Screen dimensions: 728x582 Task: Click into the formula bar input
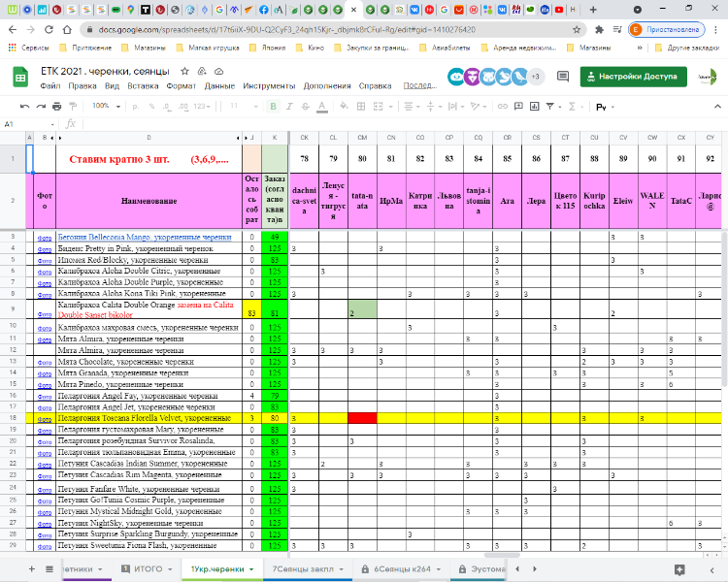pyautogui.click(x=388, y=124)
